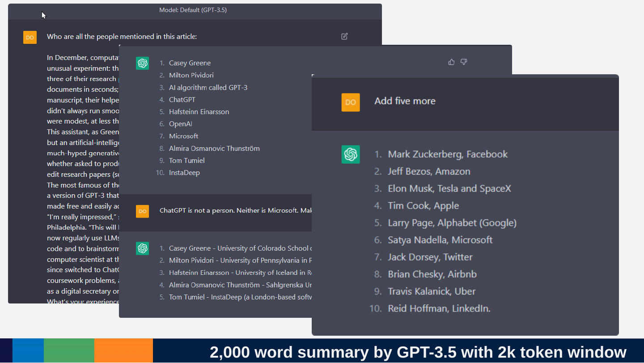This screenshot has width=644, height=363.
Task: Select "Brian Chesky, Airbnb" row
Action: [432, 274]
